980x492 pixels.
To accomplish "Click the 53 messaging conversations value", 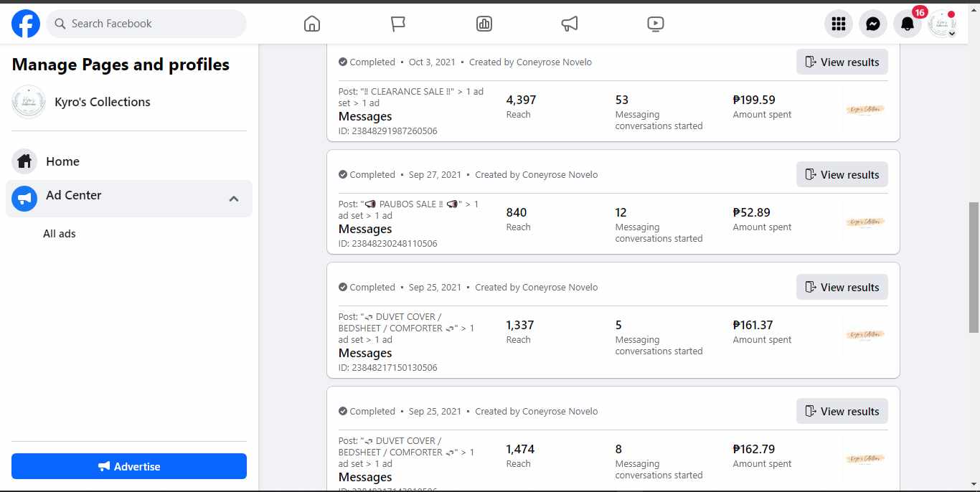I will point(622,100).
